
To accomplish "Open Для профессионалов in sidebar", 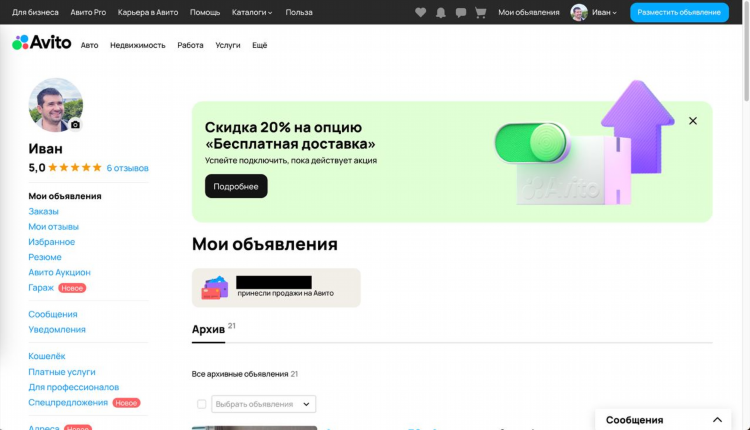I will point(74,387).
